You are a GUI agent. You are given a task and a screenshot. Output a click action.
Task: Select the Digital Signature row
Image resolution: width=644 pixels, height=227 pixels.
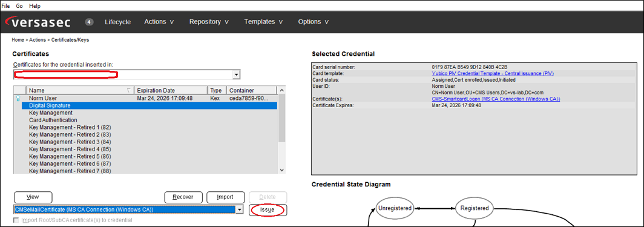pos(149,105)
